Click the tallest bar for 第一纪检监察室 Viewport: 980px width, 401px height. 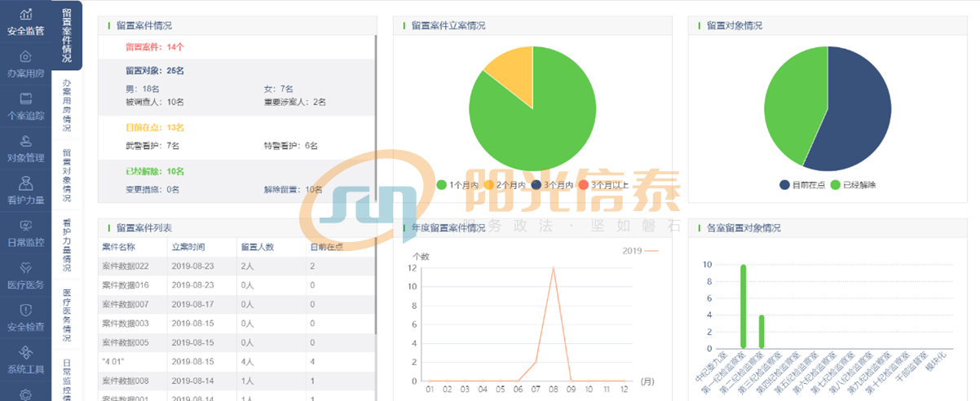(743, 306)
